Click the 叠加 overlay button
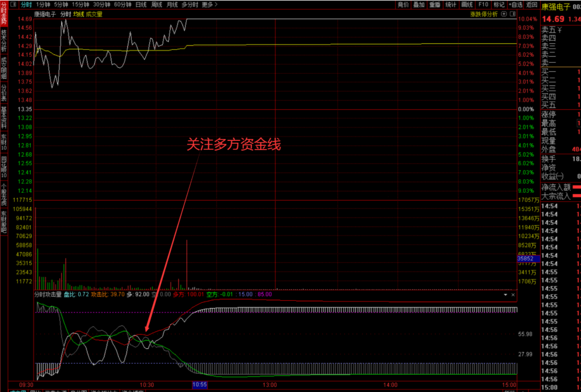The width and height of the screenshot is (581, 392). coord(419,4)
